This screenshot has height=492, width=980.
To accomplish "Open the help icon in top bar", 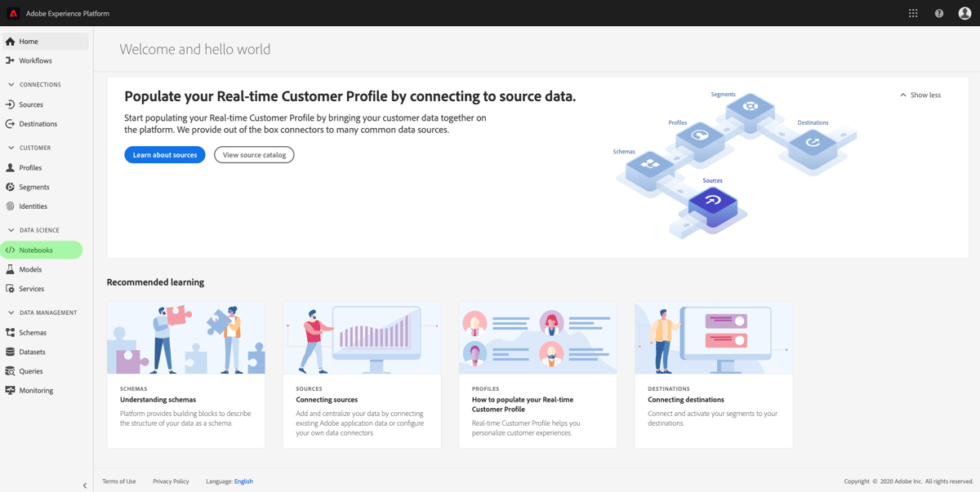I will tap(938, 12).
